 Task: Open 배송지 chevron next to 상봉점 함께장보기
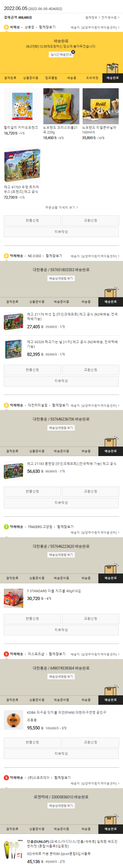click(118, 27)
